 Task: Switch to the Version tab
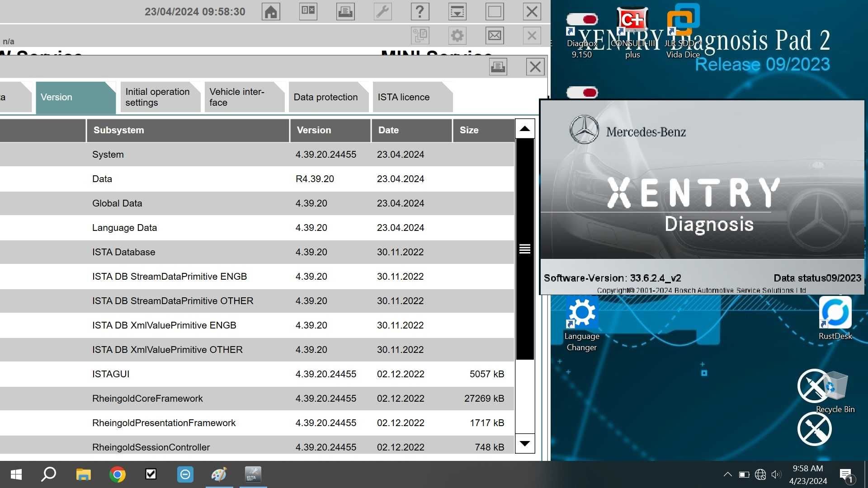(75, 97)
